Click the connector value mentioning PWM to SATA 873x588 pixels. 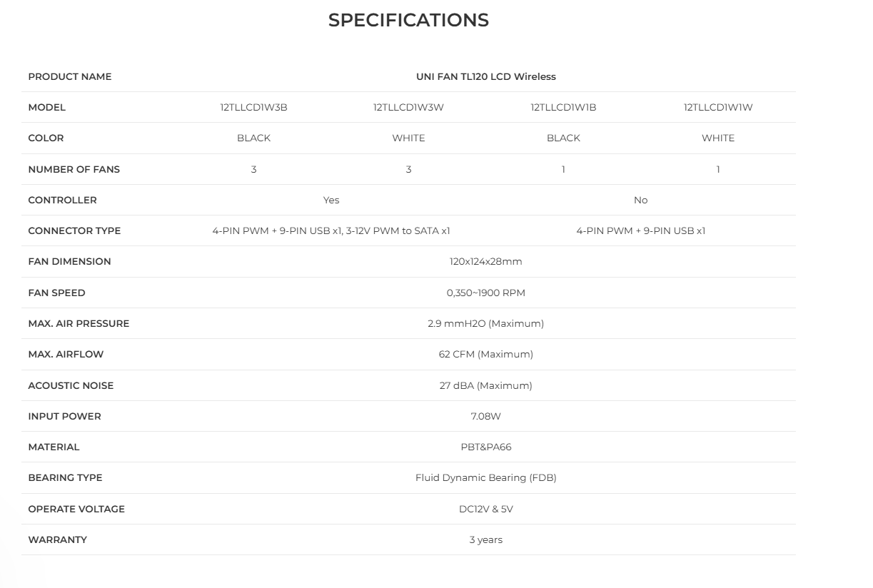tap(331, 231)
